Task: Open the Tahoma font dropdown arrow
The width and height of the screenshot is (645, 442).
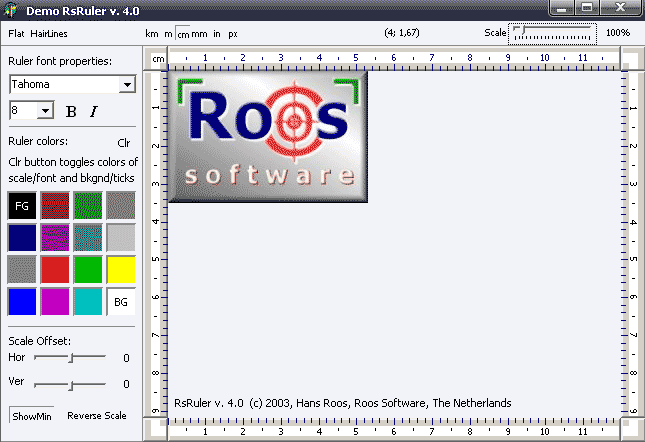Action: [128, 85]
